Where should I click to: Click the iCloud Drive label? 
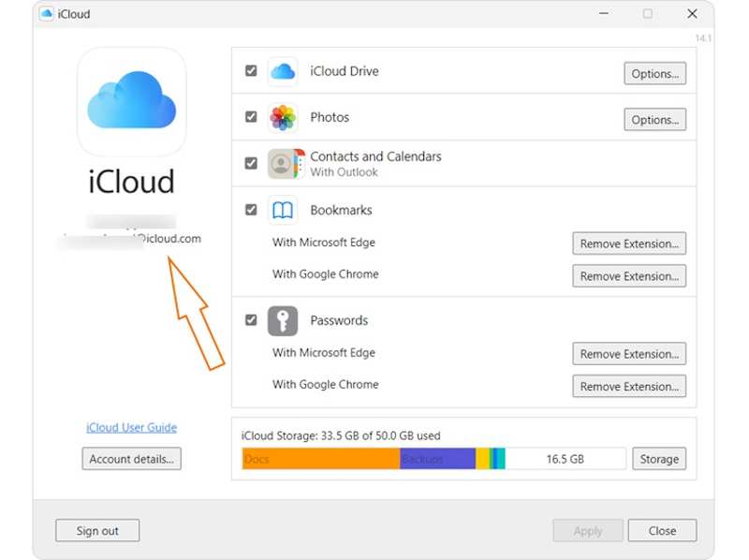tap(345, 71)
